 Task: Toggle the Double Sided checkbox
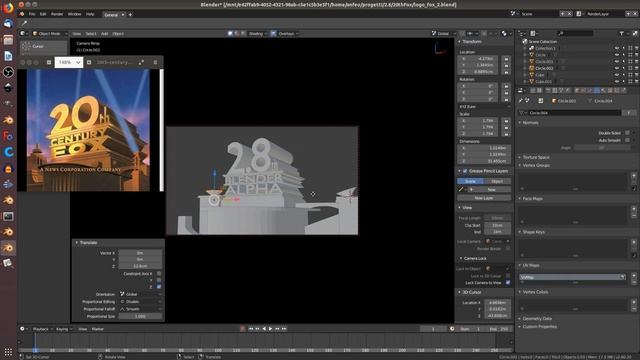click(x=627, y=133)
